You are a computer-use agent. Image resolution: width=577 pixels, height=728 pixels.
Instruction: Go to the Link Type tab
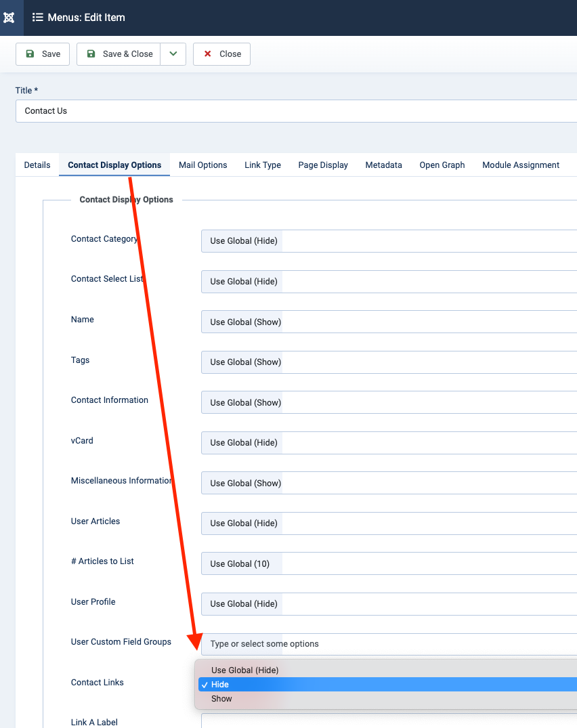[x=263, y=165]
